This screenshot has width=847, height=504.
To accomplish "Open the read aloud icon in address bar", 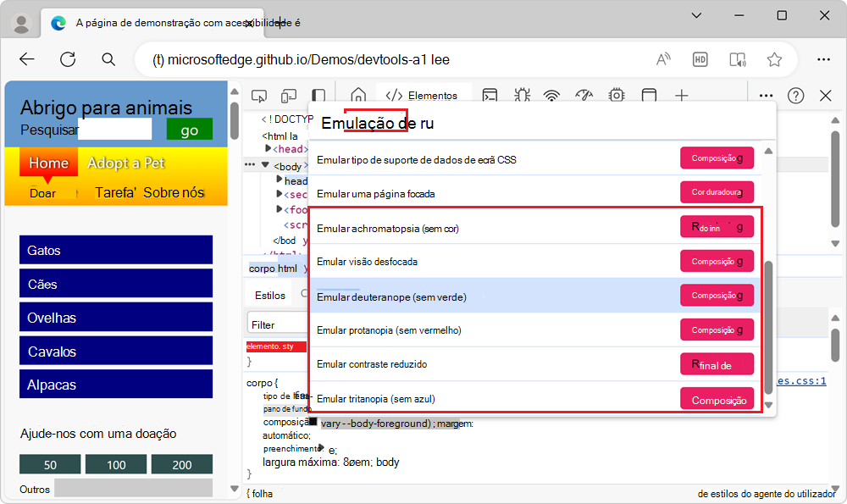I will click(663, 59).
